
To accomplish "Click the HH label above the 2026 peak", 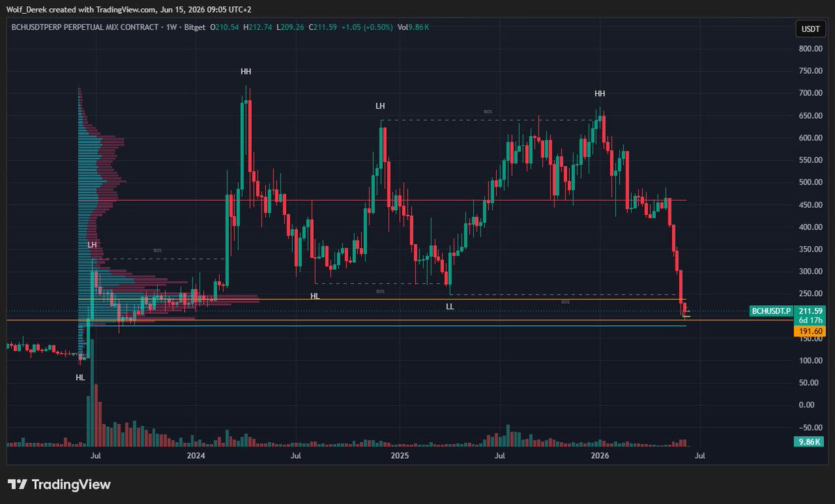I will click(599, 93).
